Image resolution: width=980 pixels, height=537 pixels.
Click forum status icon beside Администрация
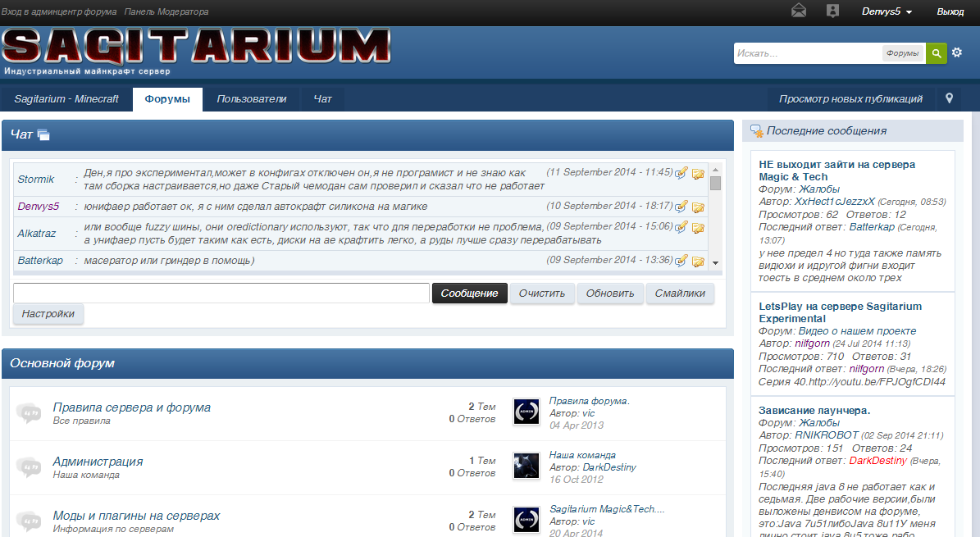tap(29, 467)
